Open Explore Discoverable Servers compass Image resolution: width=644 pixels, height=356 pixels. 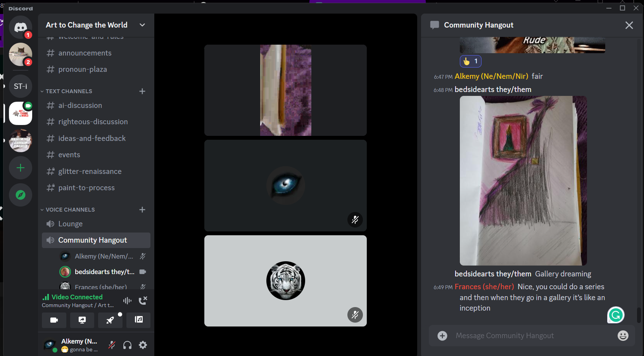tap(21, 195)
